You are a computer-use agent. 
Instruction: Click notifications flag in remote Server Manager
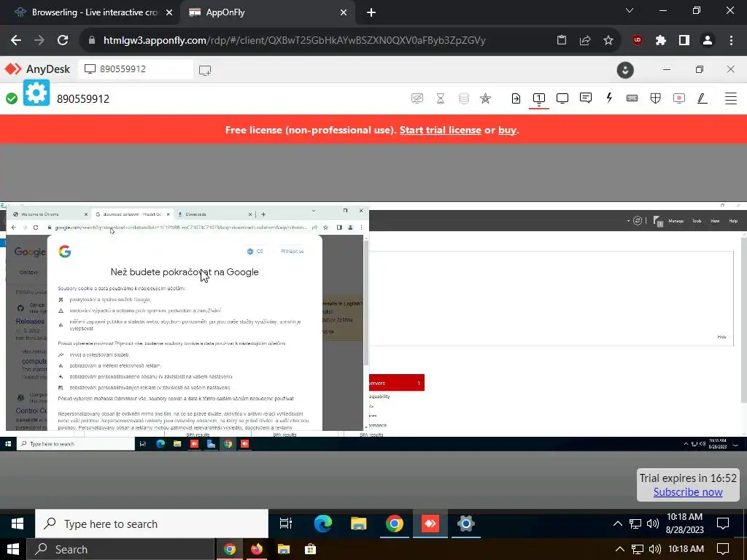point(659,221)
